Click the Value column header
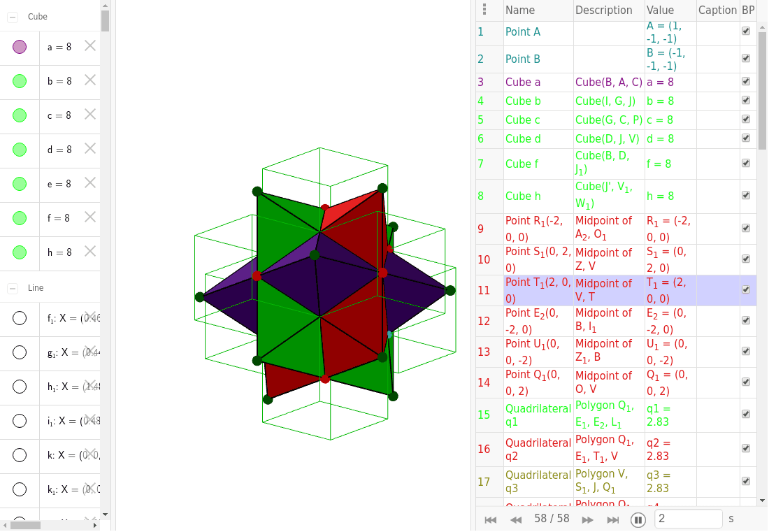This screenshot has width=769, height=532. click(670, 10)
